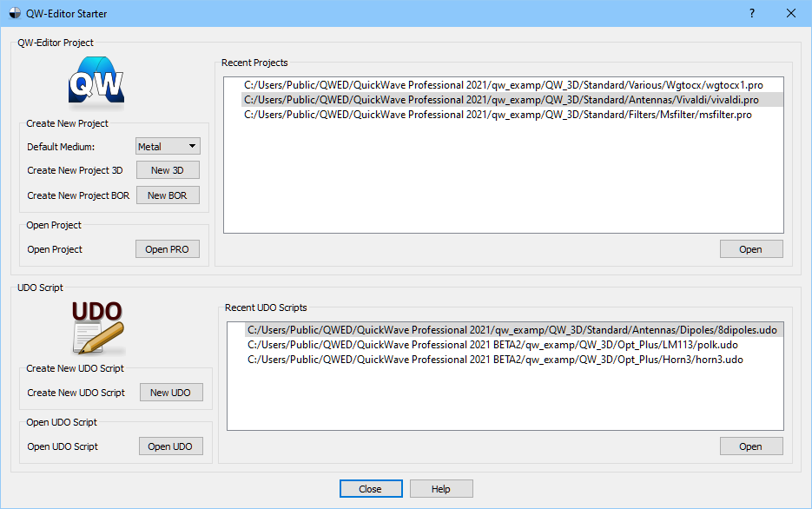Open the selected recent UDO script

751,446
